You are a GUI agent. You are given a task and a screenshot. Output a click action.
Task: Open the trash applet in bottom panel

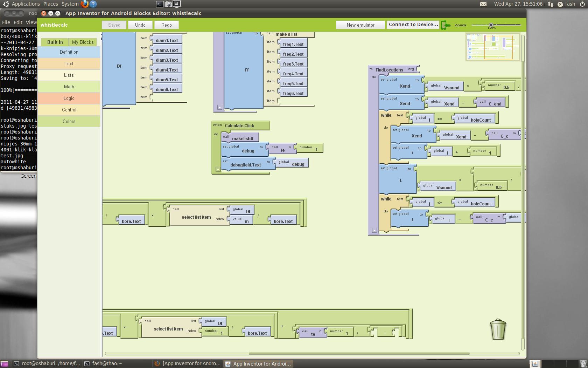pos(583,364)
